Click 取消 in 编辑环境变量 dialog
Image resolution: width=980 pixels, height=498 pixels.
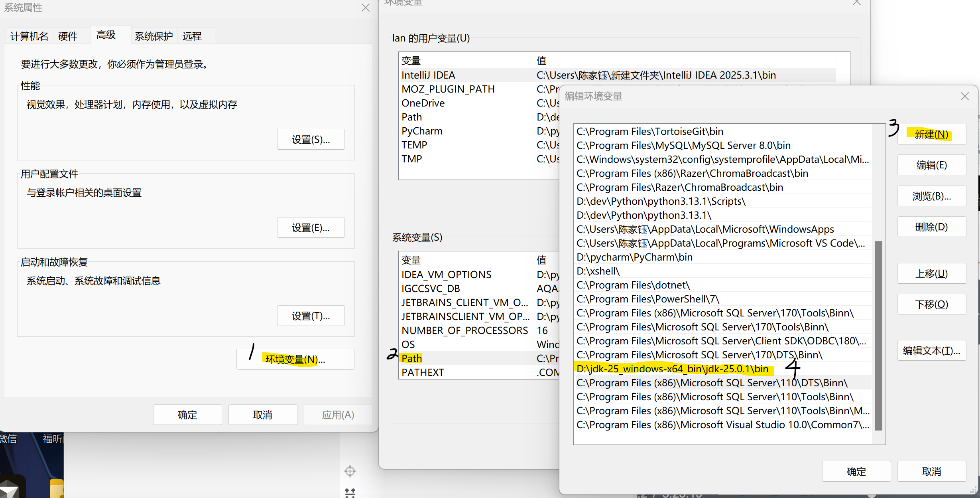[x=931, y=471]
